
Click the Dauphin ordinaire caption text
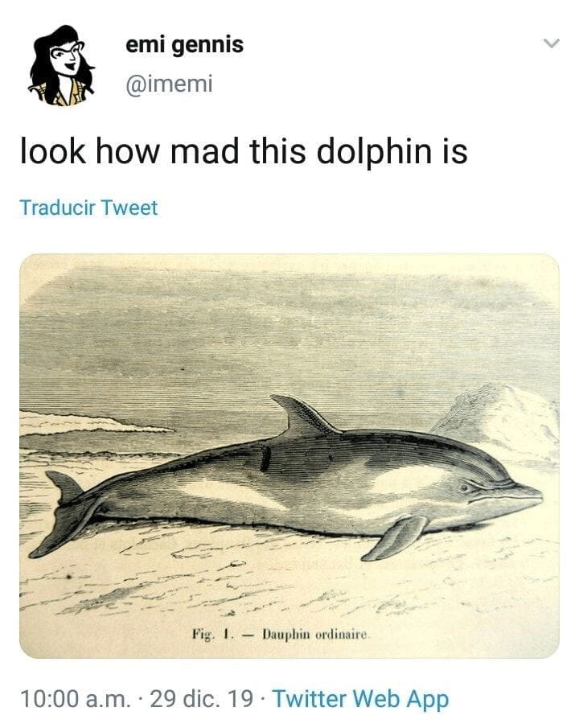(x=315, y=635)
